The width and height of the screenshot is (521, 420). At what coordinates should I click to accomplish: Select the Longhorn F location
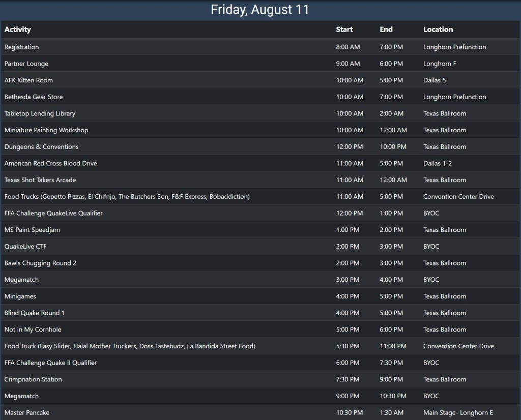click(x=440, y=64)
